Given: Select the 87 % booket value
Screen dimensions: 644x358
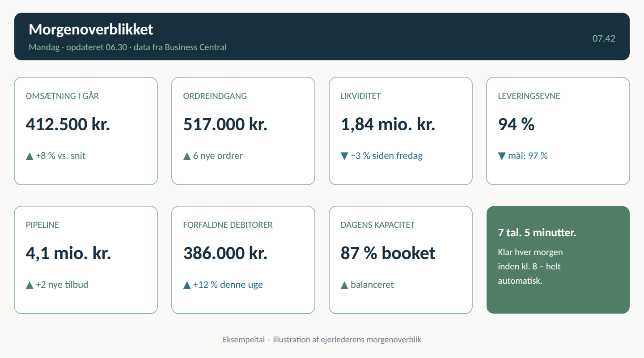Looking at the screenshot, I should [388, 253].
